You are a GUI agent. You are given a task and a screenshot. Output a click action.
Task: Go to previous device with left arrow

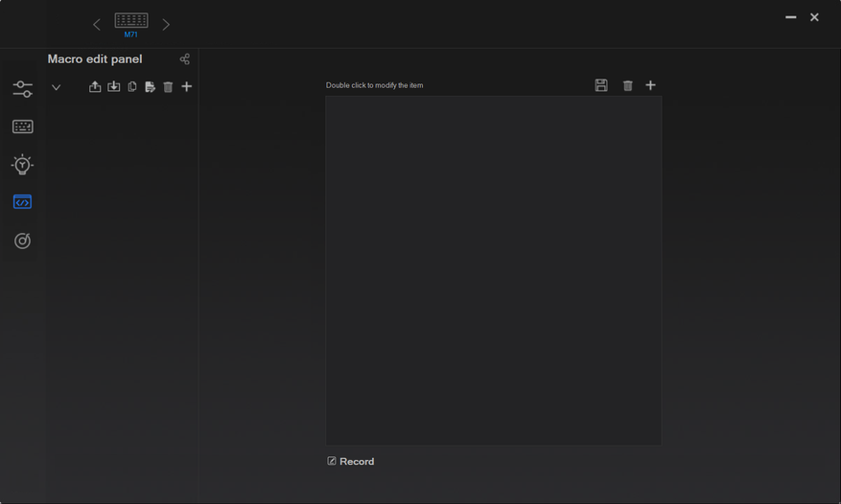point(97,24)
